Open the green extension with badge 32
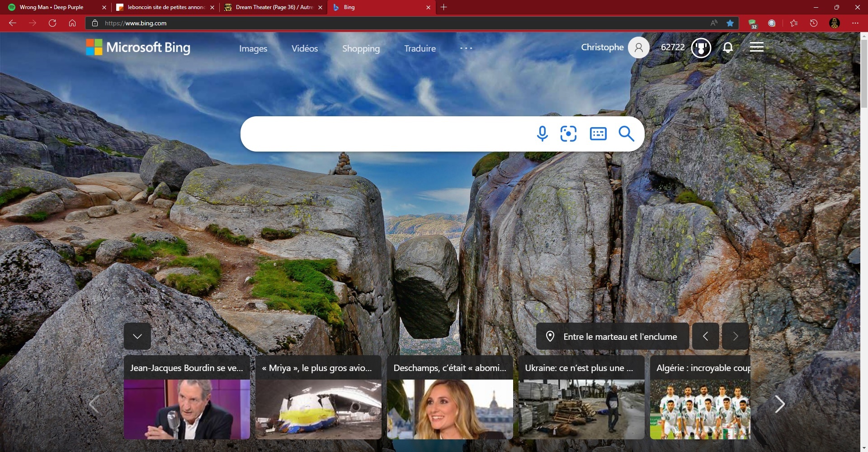This screenshot has width=868, height=452. (x=752, y=24)
